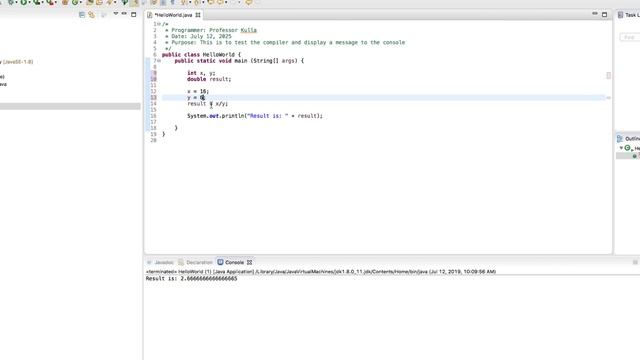Viewport: 640px width, 360px height.
Task: Close the HelloWorld.java editor tab
Action: click(x=198, y=15)
